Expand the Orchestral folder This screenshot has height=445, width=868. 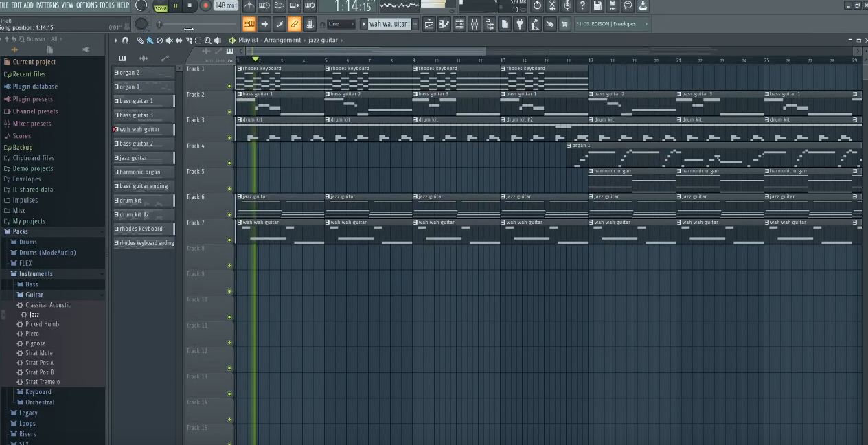39,402
